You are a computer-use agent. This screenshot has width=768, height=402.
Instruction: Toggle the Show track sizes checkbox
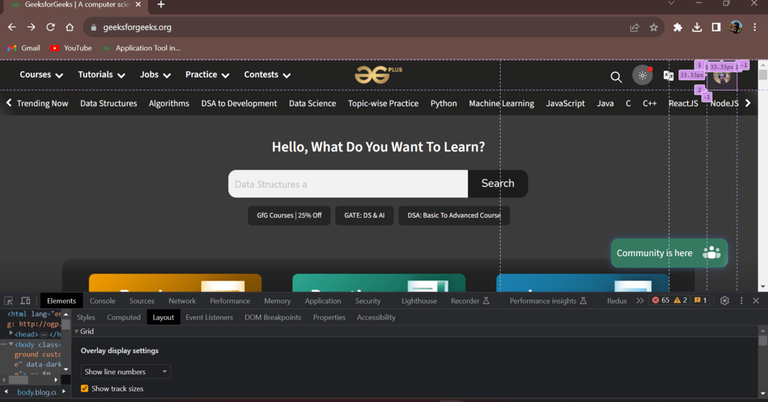pyautogui.click(x=85, y=388)
